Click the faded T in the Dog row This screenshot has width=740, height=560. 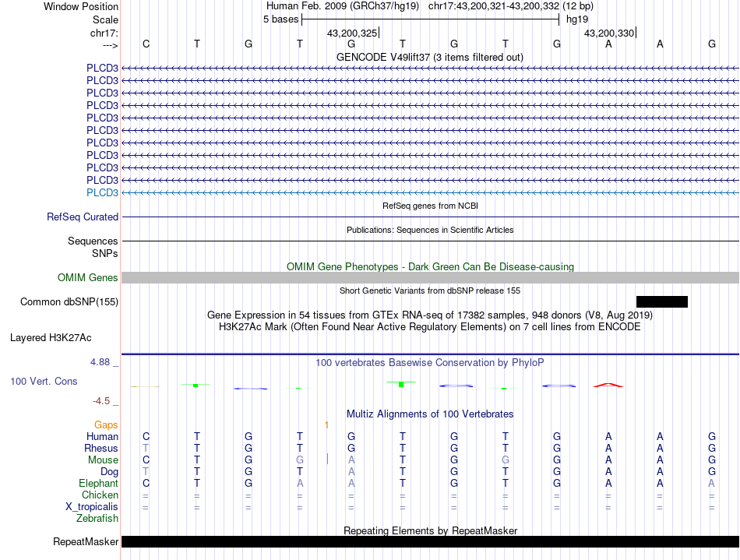click(146, 472)
